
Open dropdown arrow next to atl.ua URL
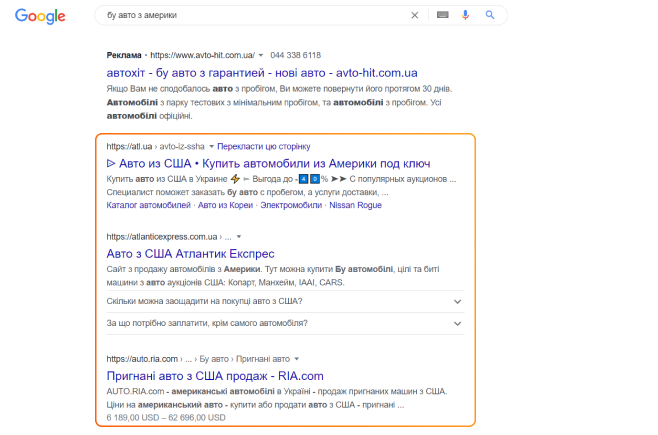(212, 146)
